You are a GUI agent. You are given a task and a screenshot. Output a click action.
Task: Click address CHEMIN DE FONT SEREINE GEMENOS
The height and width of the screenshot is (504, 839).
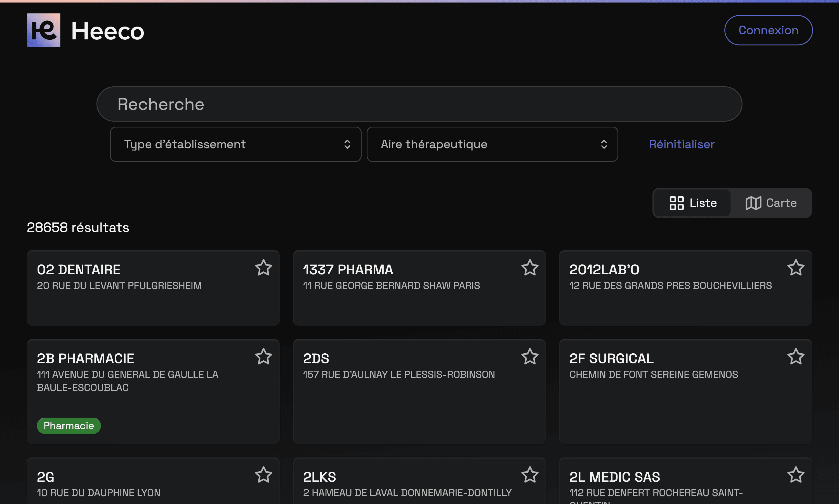654,375
